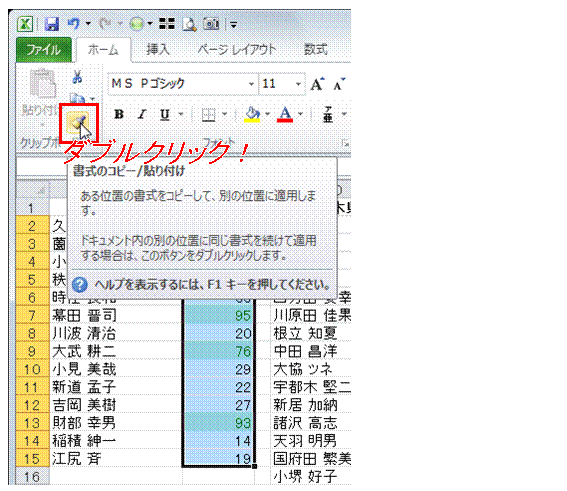Click the Increase Font Size icon
Viewport: 567px width, 491px height.
point(317,84)
